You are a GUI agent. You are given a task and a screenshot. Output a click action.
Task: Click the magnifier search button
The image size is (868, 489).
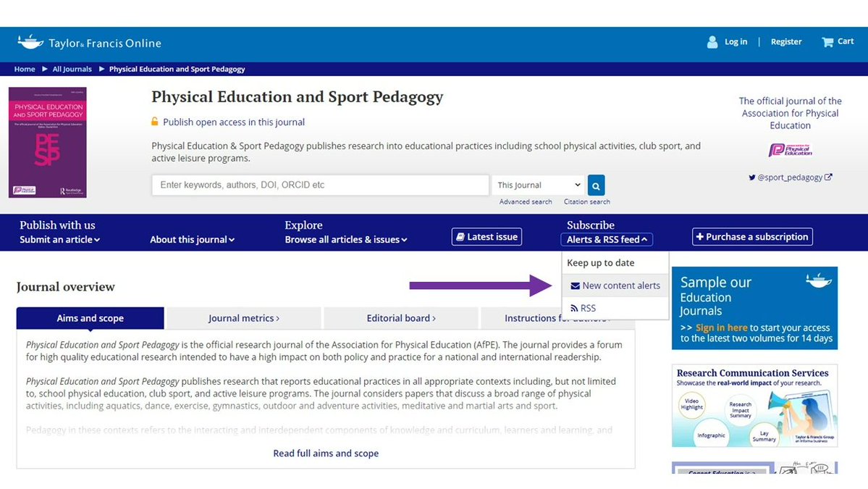[x=597, y=185]
